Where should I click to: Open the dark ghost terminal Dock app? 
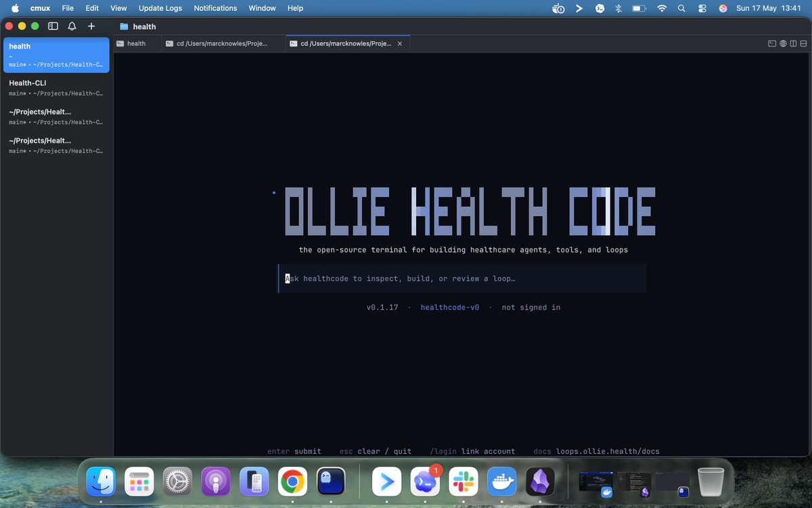(x=331, y=482)
